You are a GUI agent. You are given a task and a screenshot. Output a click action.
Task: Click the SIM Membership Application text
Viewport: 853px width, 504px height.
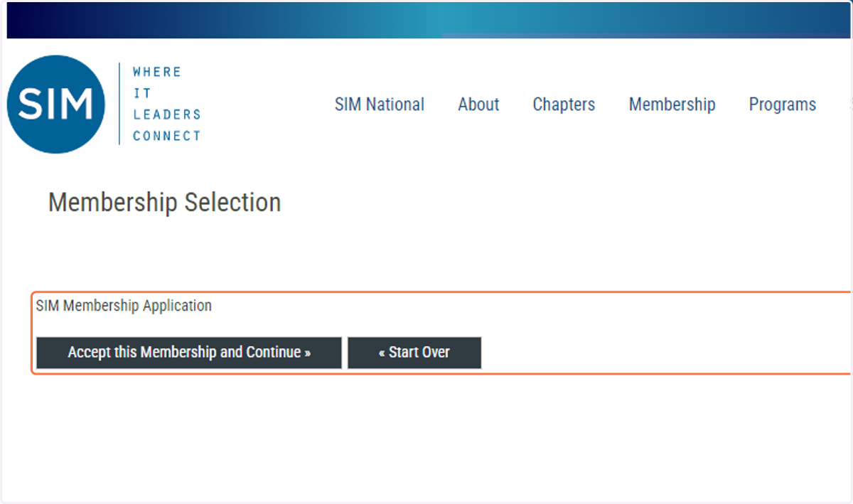click(124, 306)
